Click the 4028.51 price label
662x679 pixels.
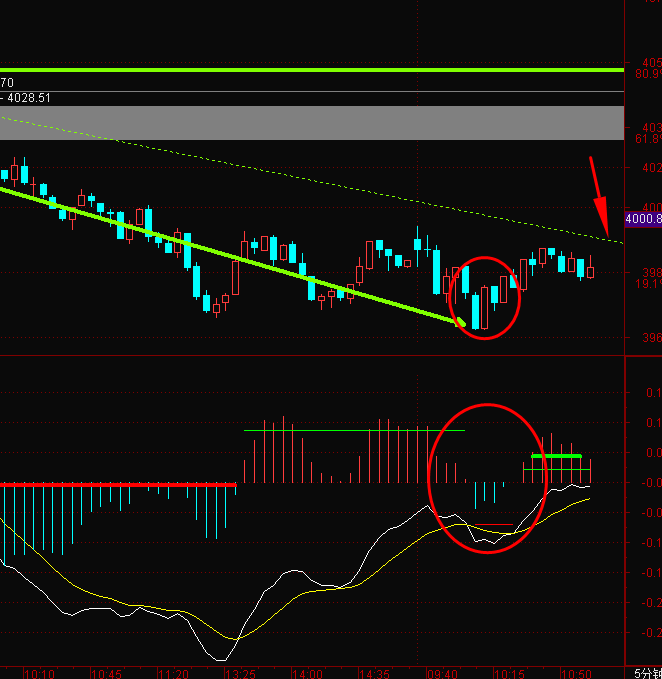click(29, 98)
